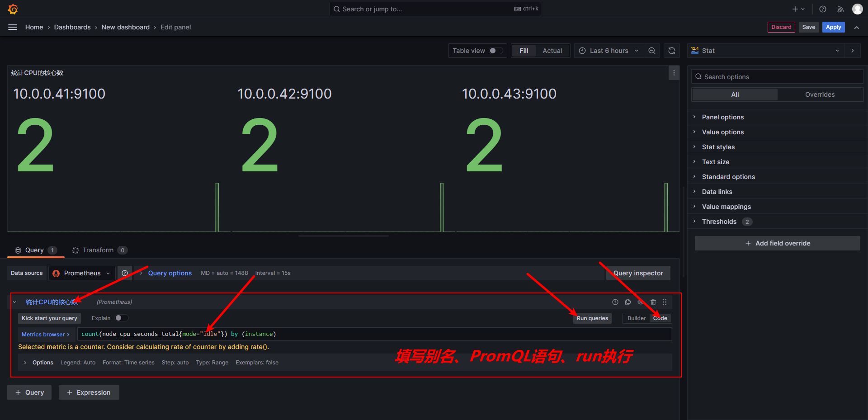The height and width of the screenshot is (420, 868).
Task: Open the help question-mark icon
Action: [x=823, y=9]
